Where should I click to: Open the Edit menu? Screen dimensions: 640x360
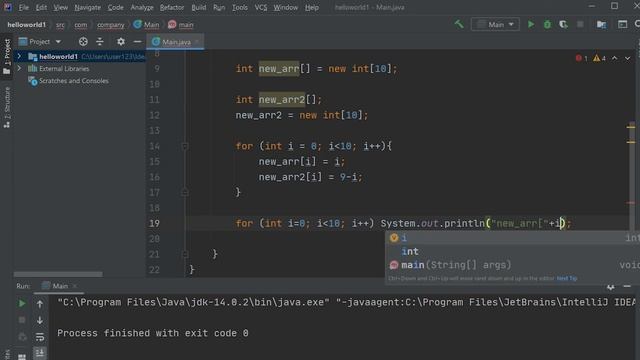(41, 7)
